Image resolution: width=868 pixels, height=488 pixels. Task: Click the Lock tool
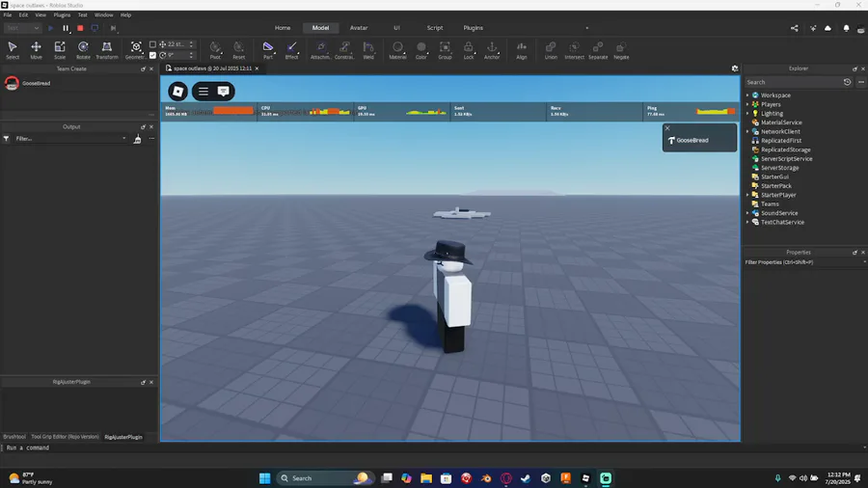coord(469,50)
